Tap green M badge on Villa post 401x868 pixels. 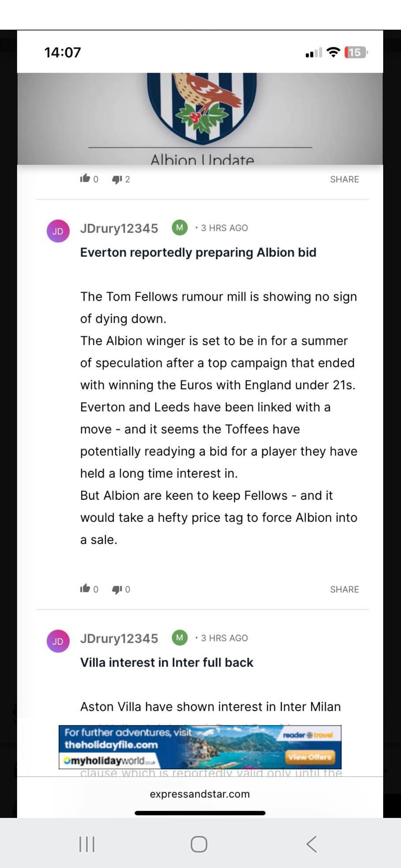pos(180,638)
